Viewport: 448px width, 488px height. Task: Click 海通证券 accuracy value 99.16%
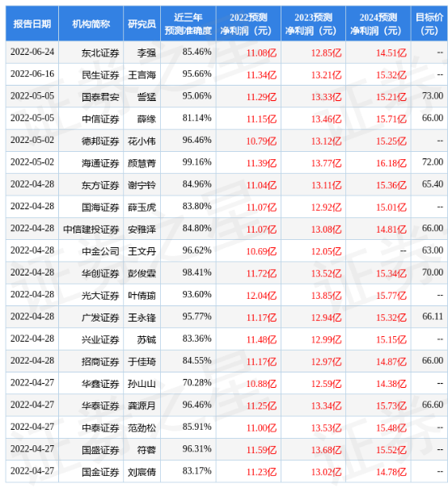click(x=197, y=162)
